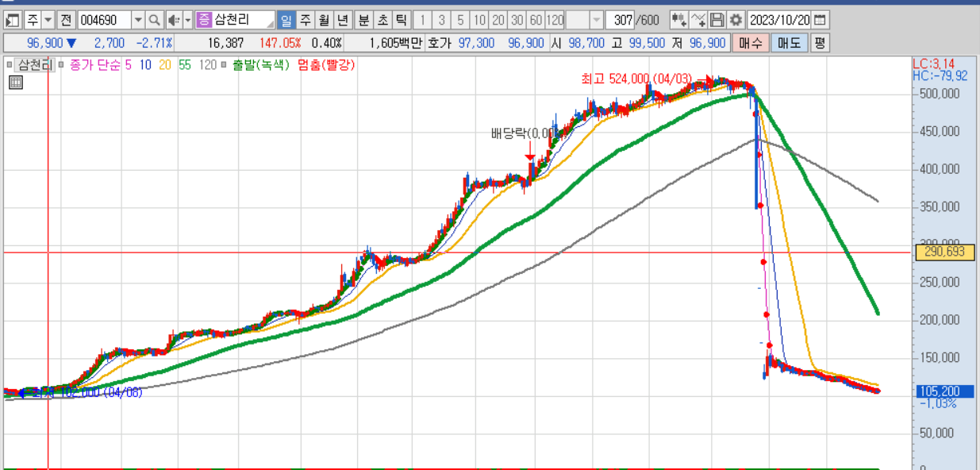Focus the 004690 stock code field
Image resolution: width=980 pixels, height=470 pixels.
tap(103, 20)
